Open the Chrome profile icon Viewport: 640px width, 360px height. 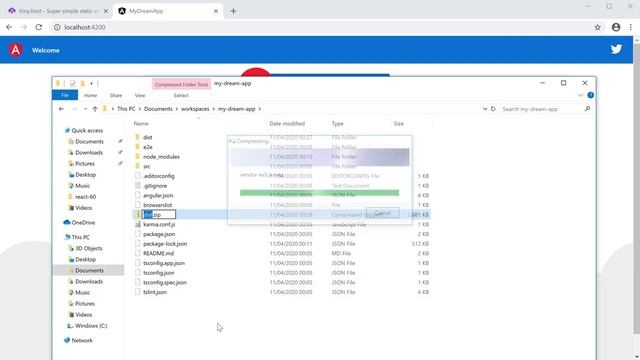point(616,27)
